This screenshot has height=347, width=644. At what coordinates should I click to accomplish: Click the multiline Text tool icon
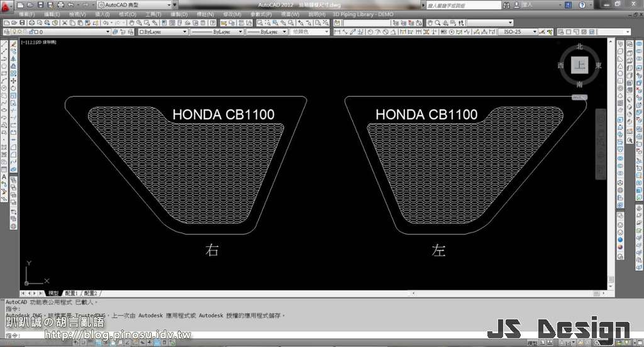click(4, 179)
